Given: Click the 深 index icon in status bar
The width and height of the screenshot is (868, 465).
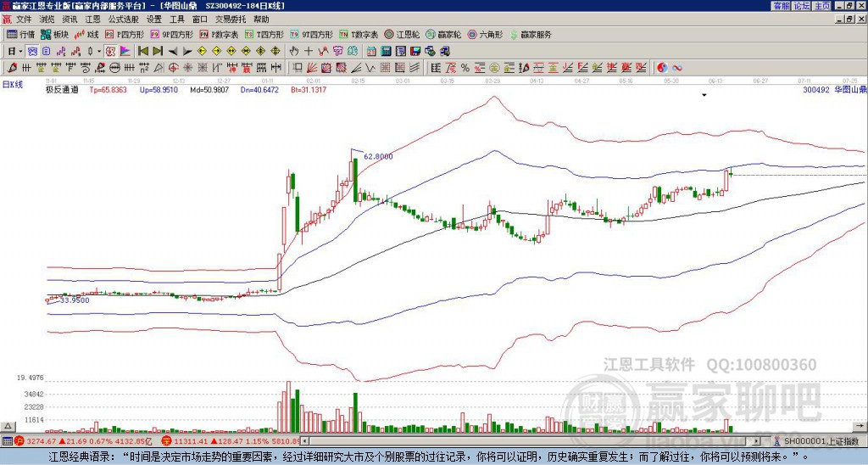Looking at the screenshot, I should pyautogui.click(x=167, y=441).
